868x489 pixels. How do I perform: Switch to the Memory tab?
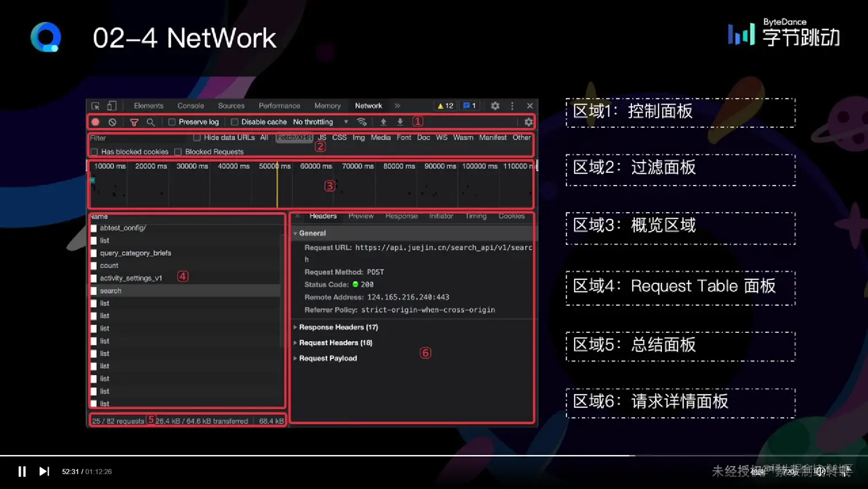click(x=327, y=106)
